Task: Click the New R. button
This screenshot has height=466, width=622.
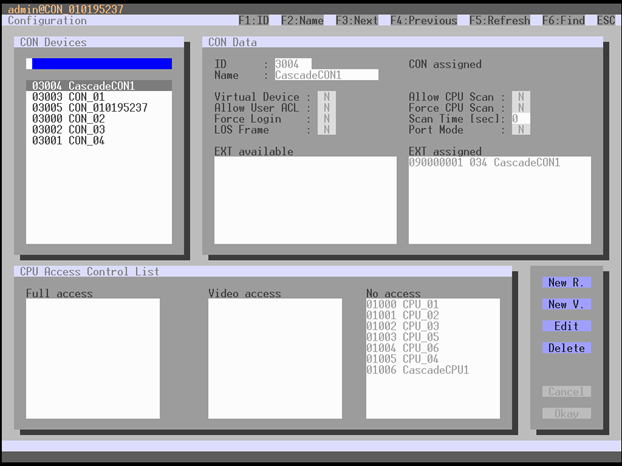Action: [x=566, y=282]
